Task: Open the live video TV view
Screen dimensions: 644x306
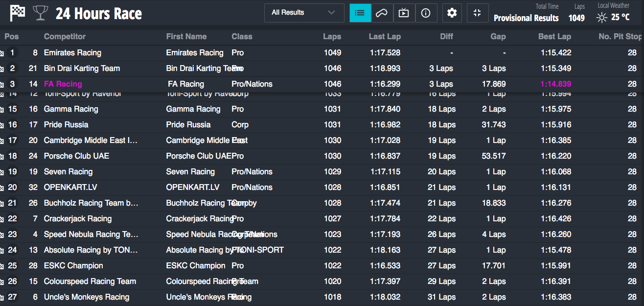Action: [404, 13]
